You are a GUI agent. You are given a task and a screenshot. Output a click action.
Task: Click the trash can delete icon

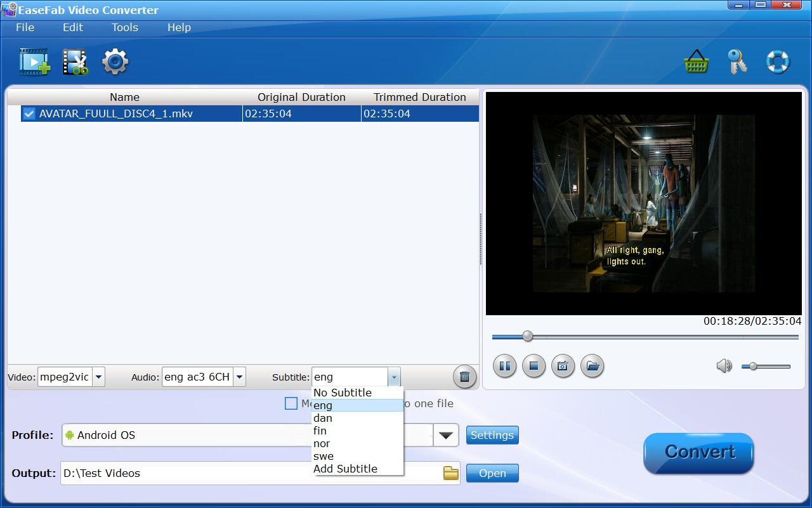pos(464,377)
